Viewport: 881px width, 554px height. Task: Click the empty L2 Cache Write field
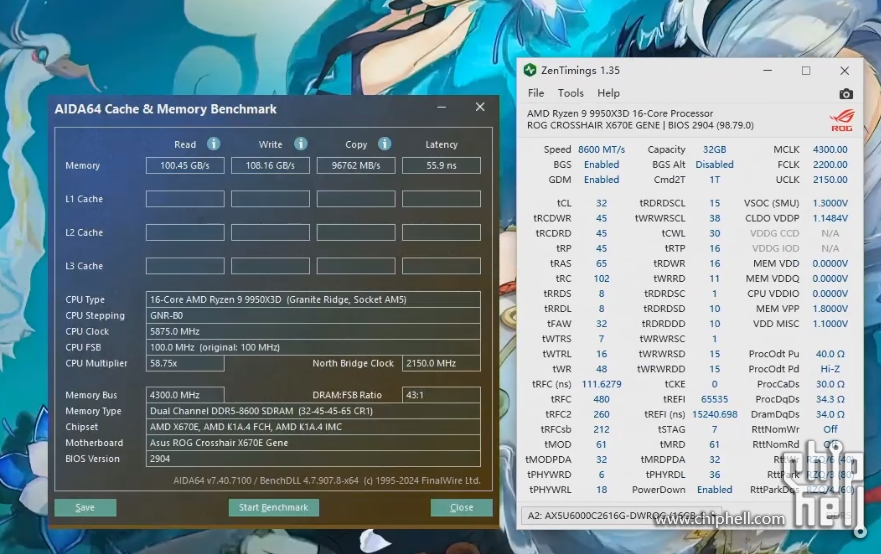(x=270, y=233)
